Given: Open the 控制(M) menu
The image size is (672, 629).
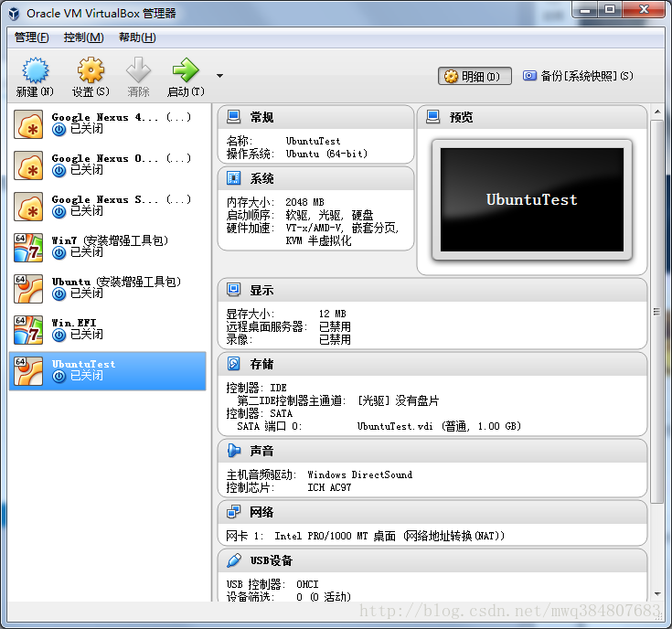Looking at the screenshot, I should coord(83,37).
